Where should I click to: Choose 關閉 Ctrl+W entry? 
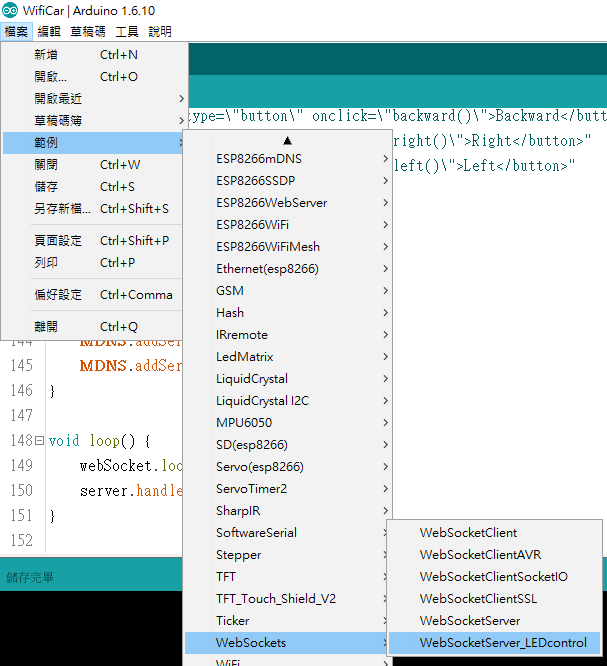(93, 165)
